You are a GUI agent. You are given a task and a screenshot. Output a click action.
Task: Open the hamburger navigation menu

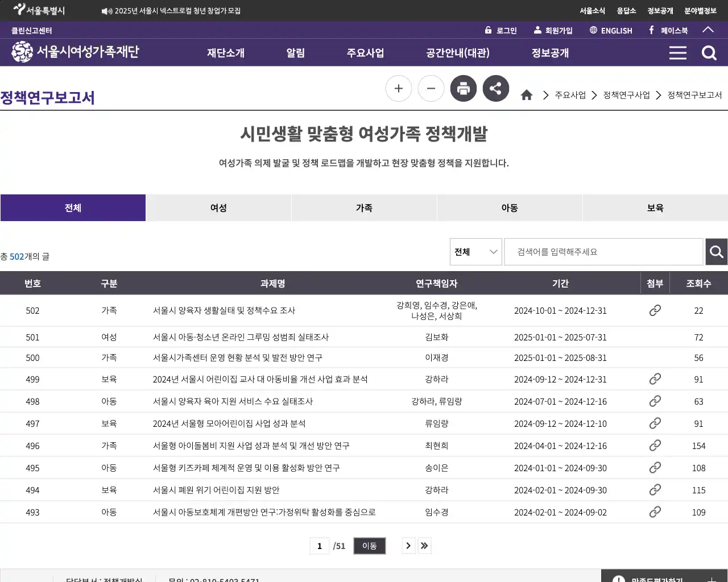pos(677,52)
